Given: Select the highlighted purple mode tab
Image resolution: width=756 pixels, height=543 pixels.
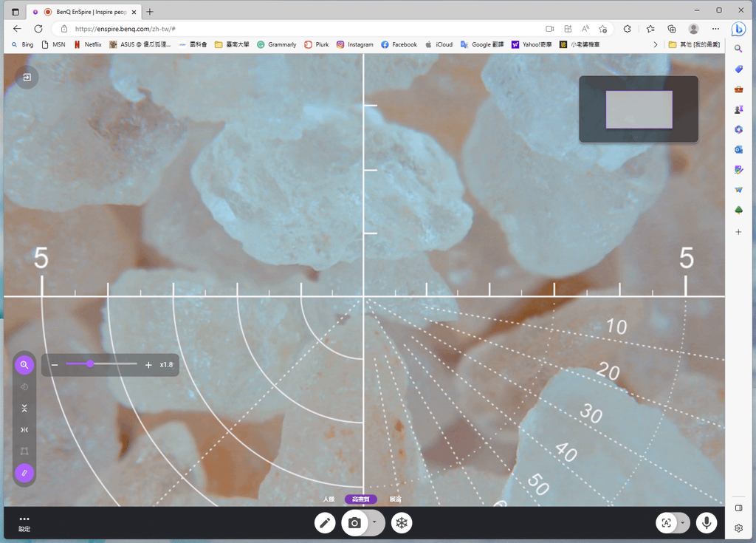Looking at the screenshot, I should coord(360,499).
